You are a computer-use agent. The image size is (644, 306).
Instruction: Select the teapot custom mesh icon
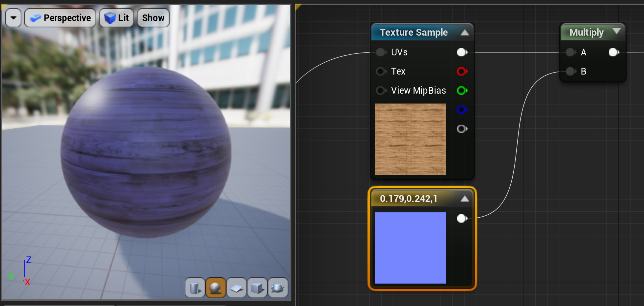point(278,288)
